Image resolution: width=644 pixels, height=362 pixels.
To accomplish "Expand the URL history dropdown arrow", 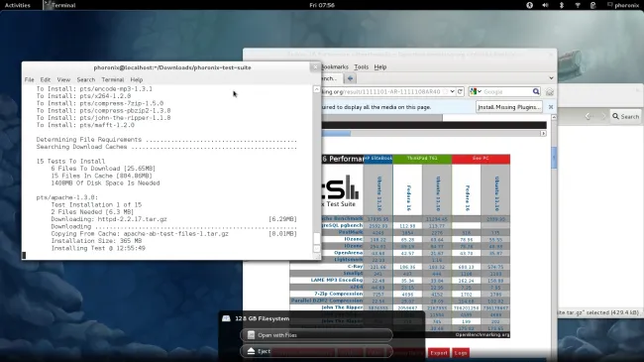I will click(452, 91).
